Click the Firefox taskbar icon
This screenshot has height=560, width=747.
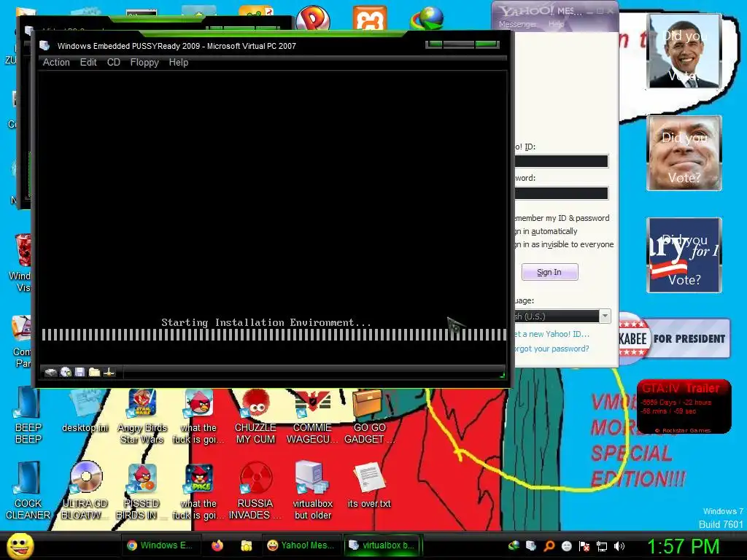tap(217, 545)
